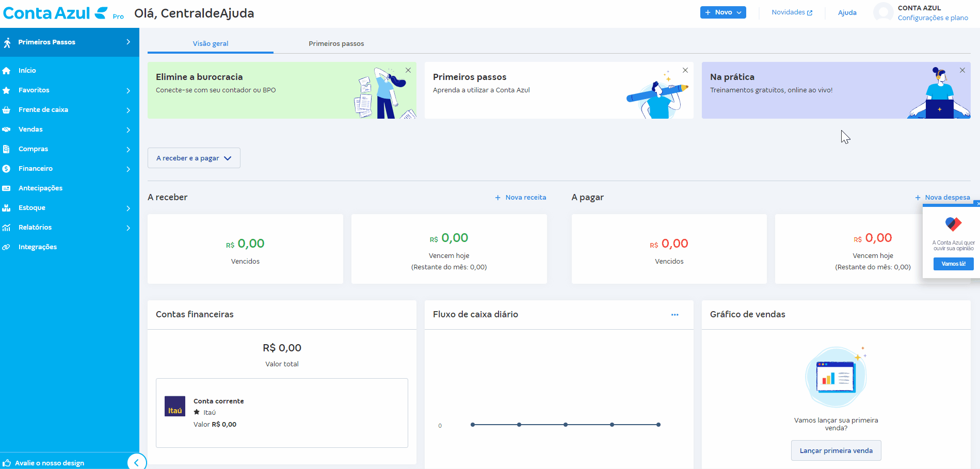
Task: Open the Relatórios menu label
Action: pos(35,228)
